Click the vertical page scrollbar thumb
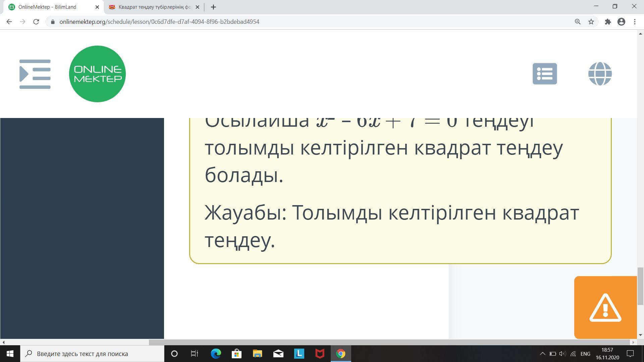Viewport: 644px width, 362px height. tap(640, 286)
